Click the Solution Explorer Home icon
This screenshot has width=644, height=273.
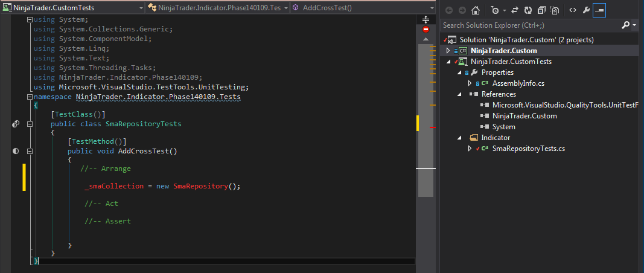475,10
